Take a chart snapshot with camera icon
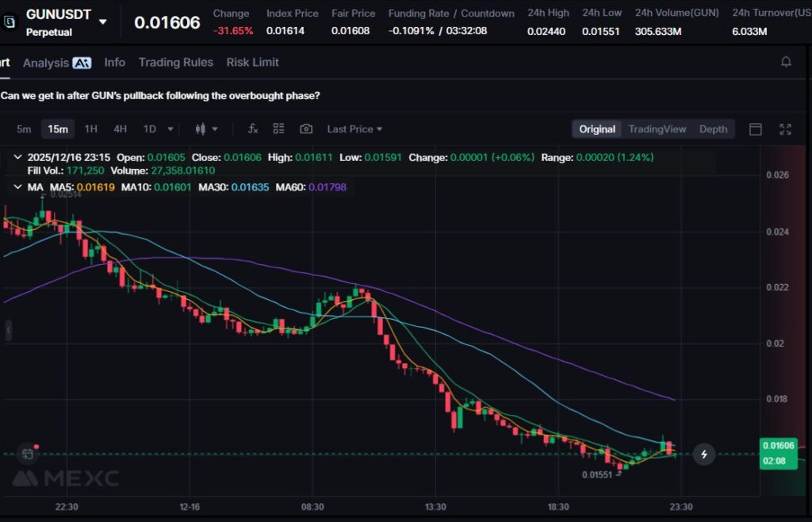Image resolution: width=812 pixels, height=522 pixels. pyautogui.click(x=306, y=129)
